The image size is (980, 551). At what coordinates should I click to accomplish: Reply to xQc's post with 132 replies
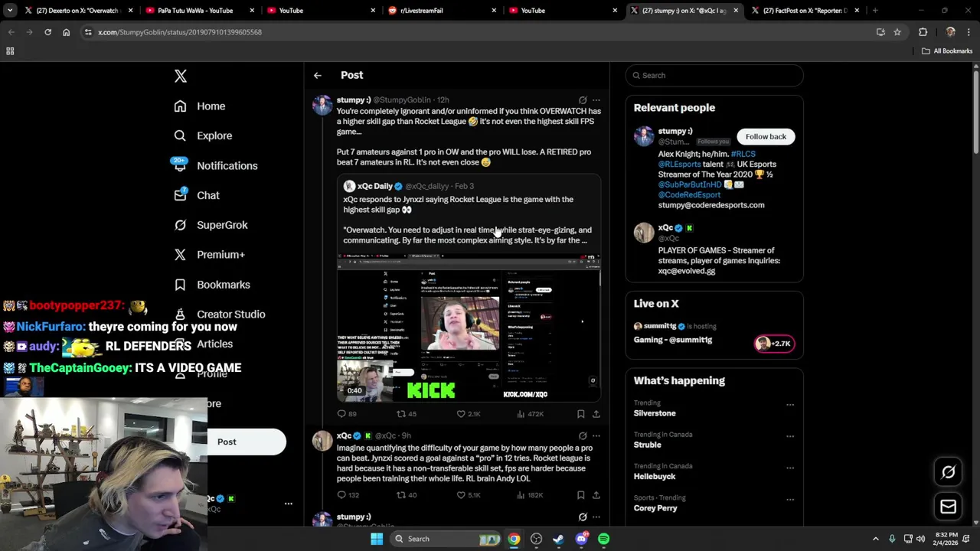point(348,495)
